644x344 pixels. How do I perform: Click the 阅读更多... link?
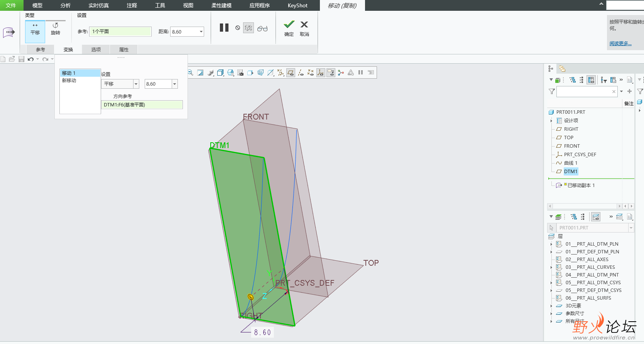(x=620, y=44)
